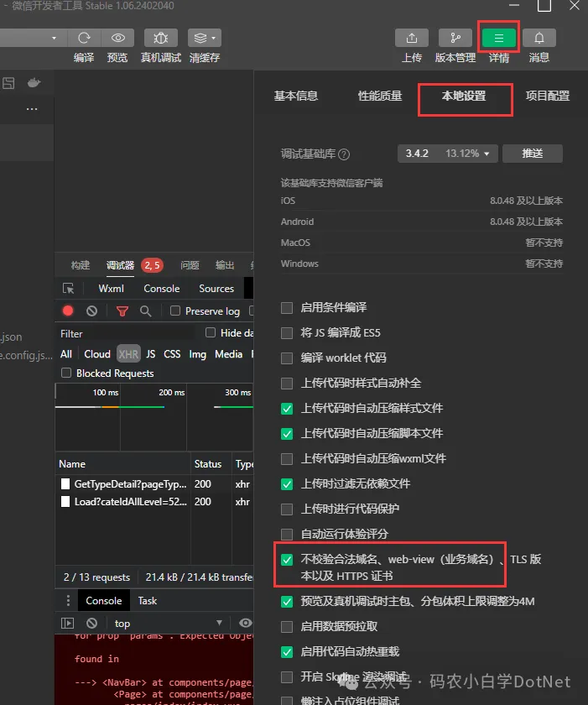Click the docker whale icon in sidebar
This screenshot has width=588, height=705.
pos(34,83)
